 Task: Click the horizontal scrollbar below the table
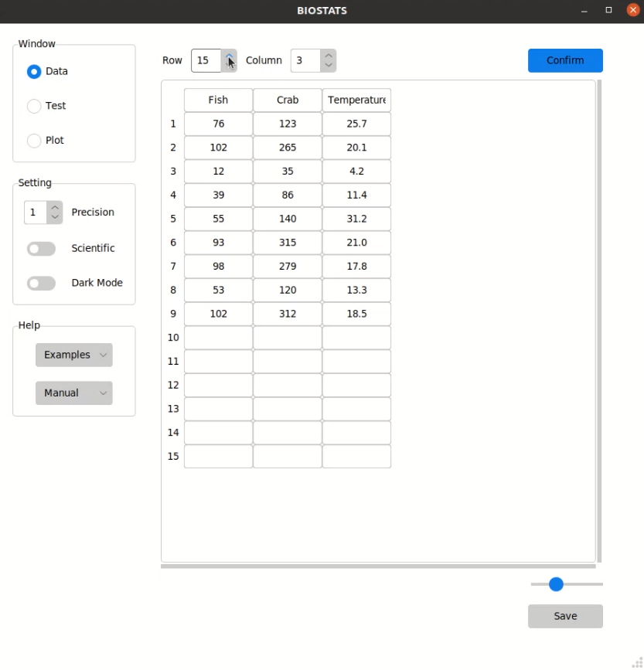[x=378, y=566]
